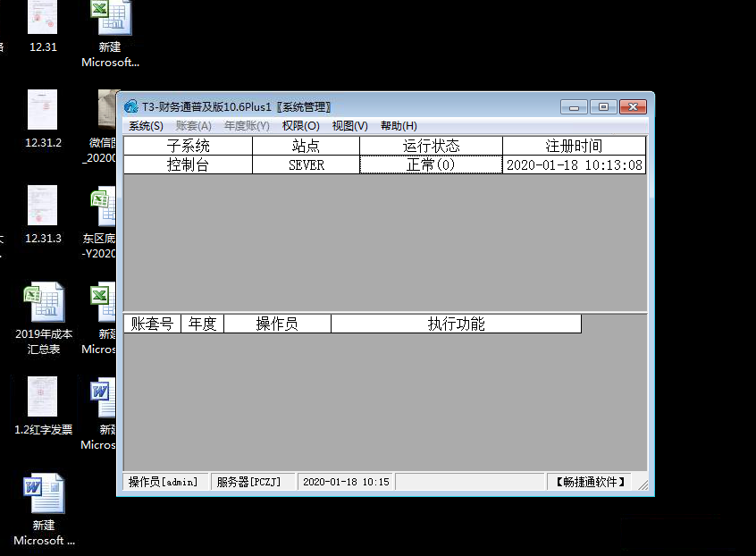Select the 2019年成本汇总表 Excel icon
This screenshot has height=556, width=756.
(x=44, y=318)
